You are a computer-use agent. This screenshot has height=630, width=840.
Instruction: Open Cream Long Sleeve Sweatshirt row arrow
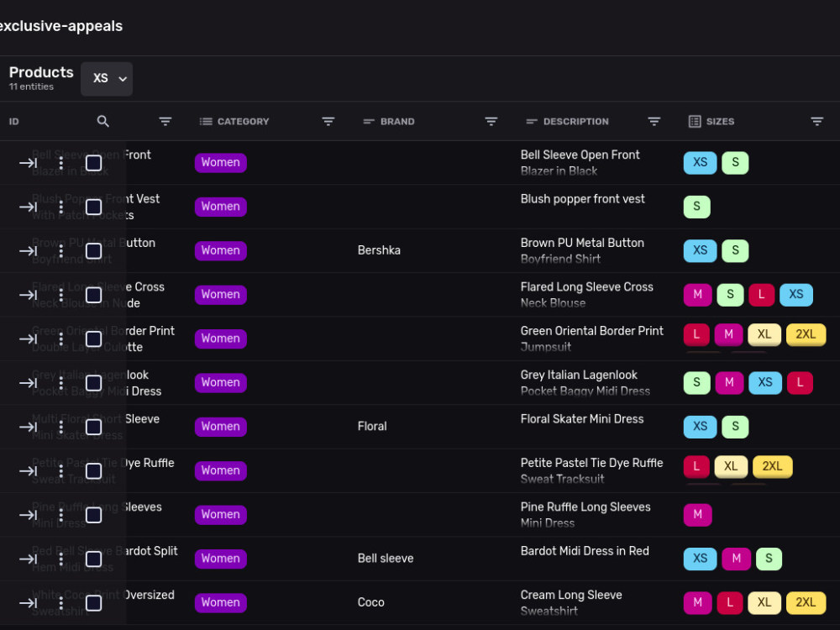[x=28, y=603]
